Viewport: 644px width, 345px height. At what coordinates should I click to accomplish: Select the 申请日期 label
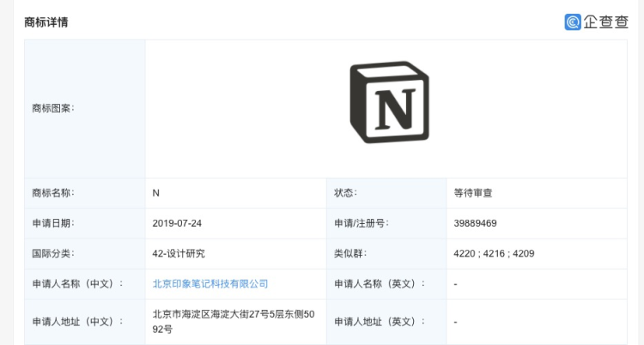pyautogui.click(x=53, y=223)
